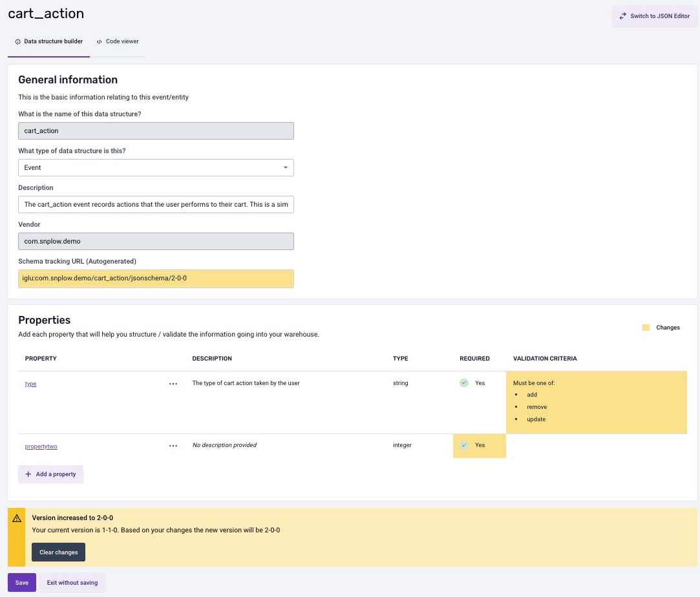Click the green required checkmark for type
Screen dimensions: 700x597
click(x=464, y=383)
